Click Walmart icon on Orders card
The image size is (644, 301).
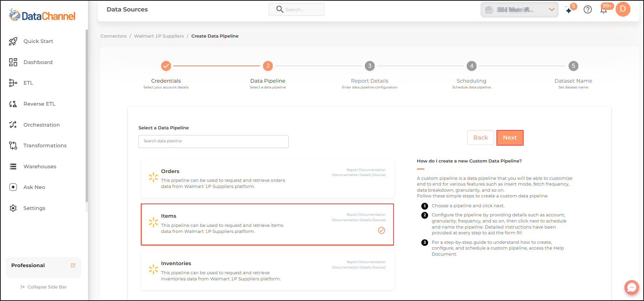[153, 177]
